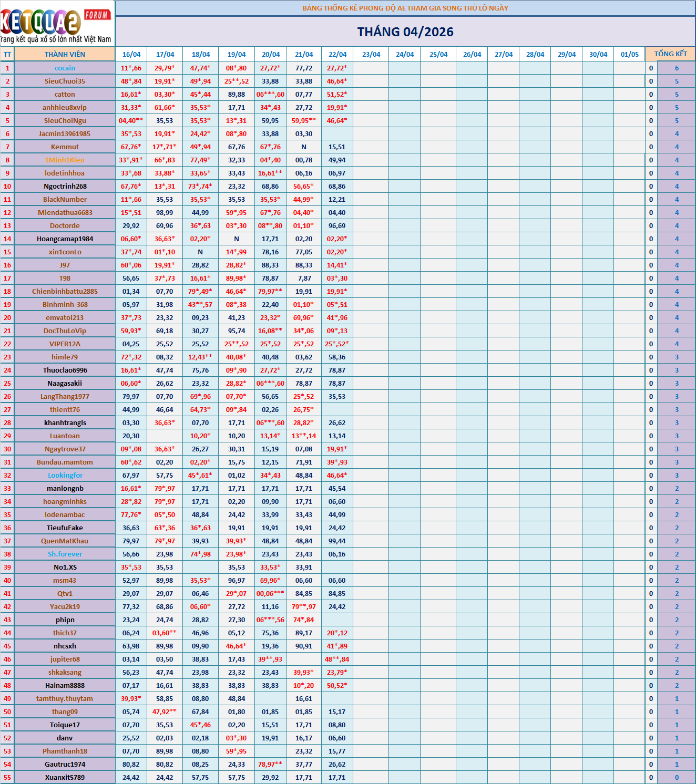Select the VIPER12A member cell
Screen dimensions: 696x784
click(x=65, y=344)
